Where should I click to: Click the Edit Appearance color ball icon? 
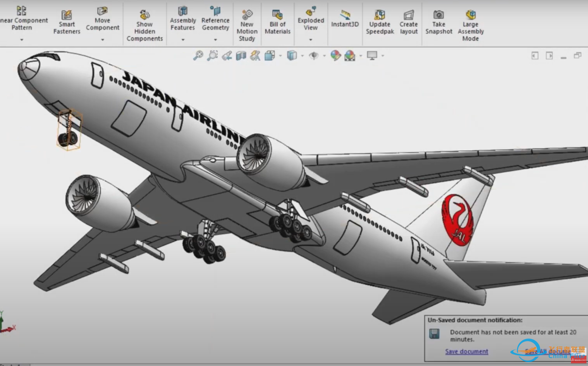point(335,56)
